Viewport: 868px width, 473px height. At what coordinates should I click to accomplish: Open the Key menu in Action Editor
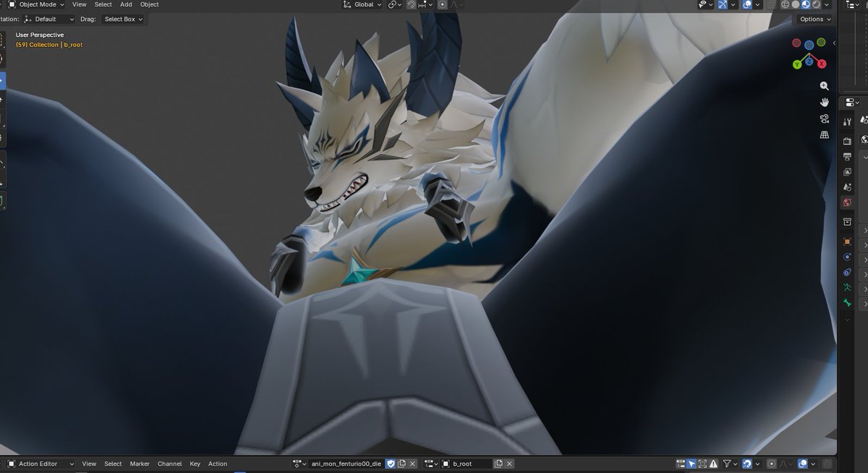pos(195,464)
